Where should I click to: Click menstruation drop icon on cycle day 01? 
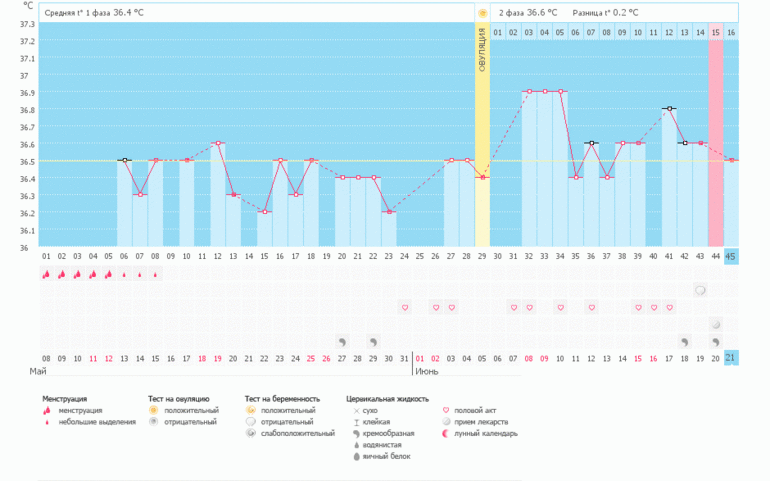(46, 274)
